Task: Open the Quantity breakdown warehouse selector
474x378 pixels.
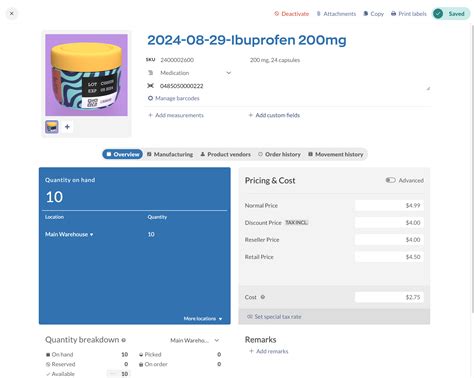Action: [x=195, y=340]
